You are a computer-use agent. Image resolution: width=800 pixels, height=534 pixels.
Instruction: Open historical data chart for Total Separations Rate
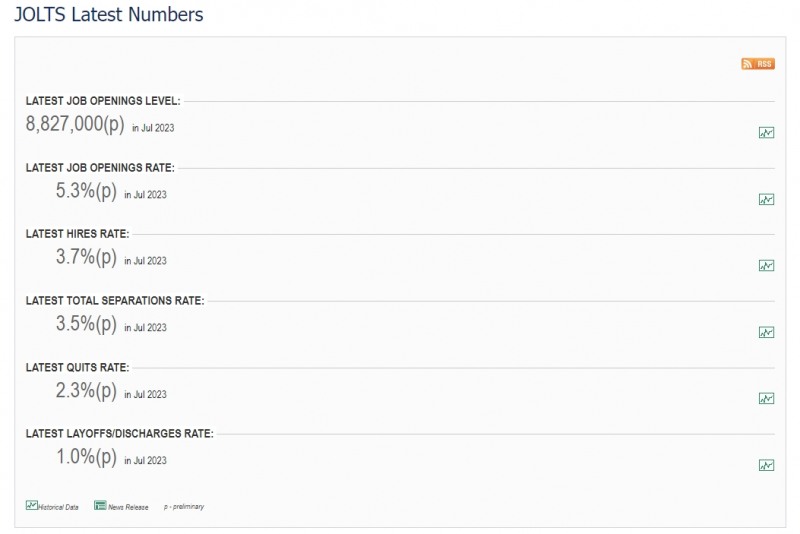766,333
